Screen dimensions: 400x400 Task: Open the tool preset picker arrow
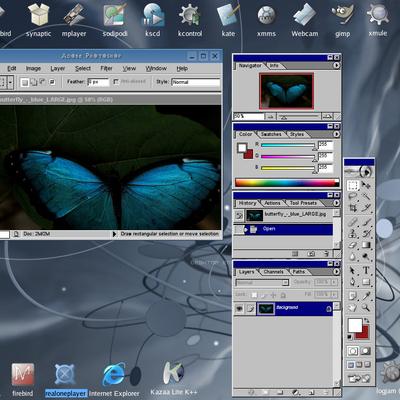11,82
